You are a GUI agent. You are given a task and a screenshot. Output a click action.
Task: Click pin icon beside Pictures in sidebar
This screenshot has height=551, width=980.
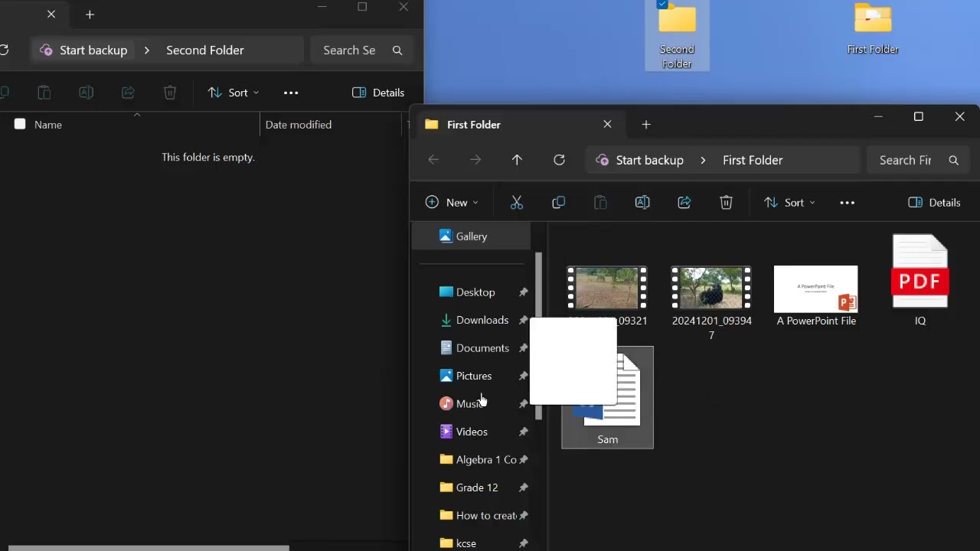point(524,376)
